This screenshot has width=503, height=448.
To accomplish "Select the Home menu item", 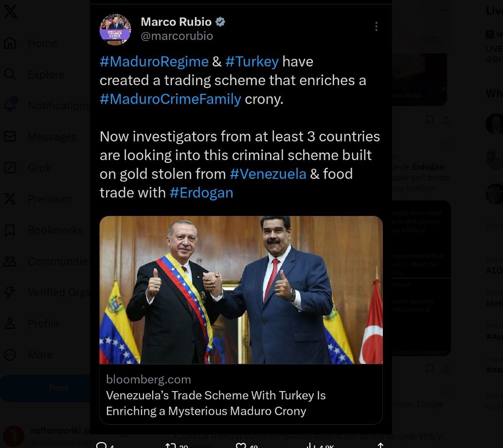I will tap(42, 43).
